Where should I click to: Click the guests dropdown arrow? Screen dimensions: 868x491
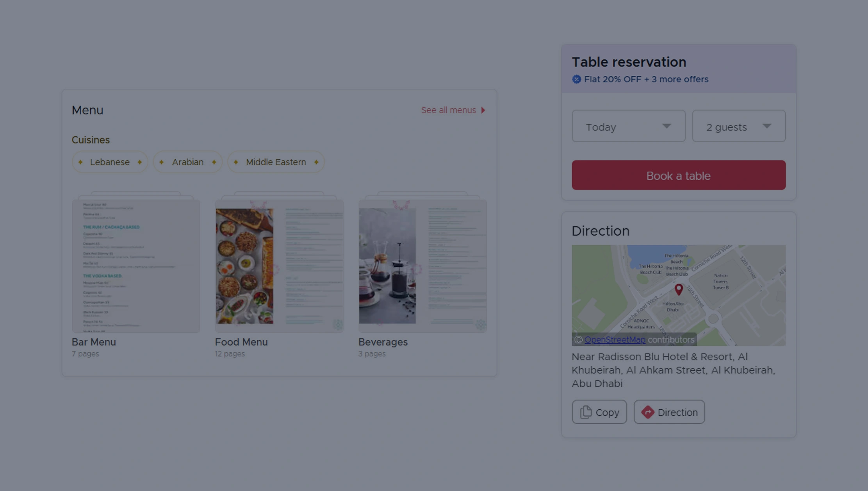point(766,126)
